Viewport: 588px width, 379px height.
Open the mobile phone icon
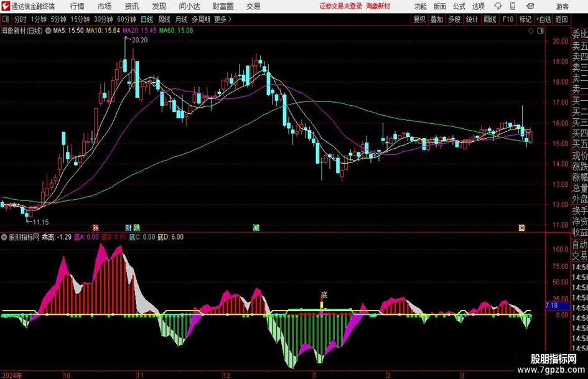point(513,6)
